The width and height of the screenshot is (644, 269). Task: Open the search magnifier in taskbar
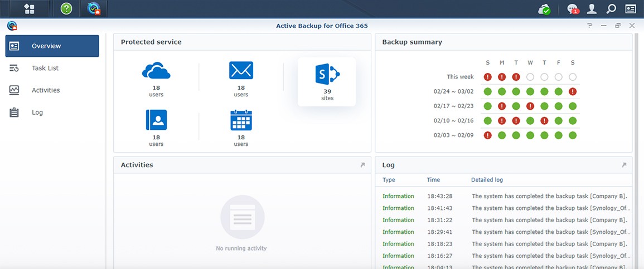point(611,8)
